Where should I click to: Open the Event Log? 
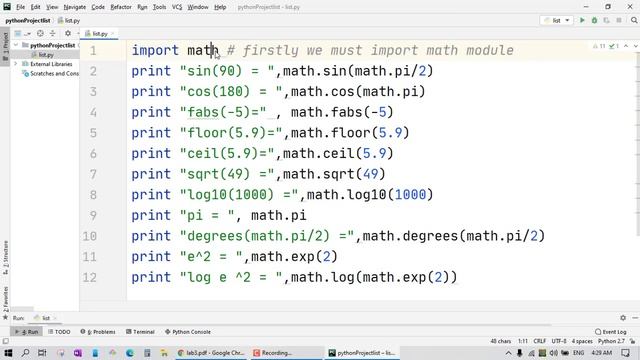pos(611,332)
